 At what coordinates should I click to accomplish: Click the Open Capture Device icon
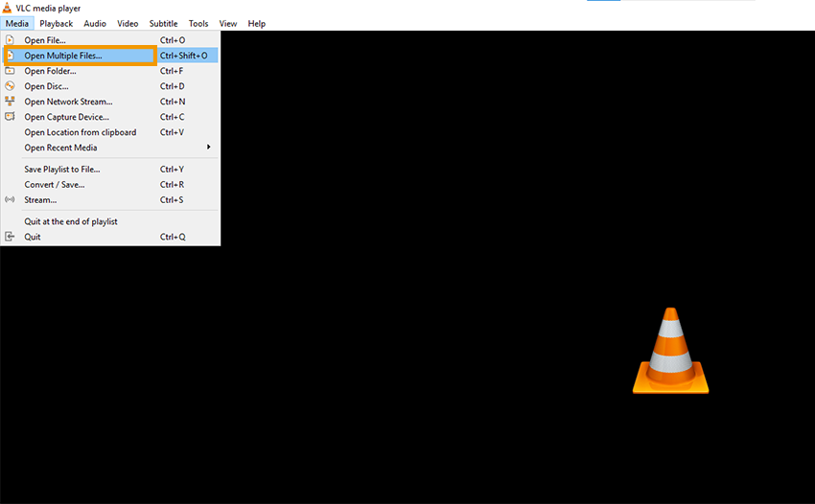click(x=10, y=116)
